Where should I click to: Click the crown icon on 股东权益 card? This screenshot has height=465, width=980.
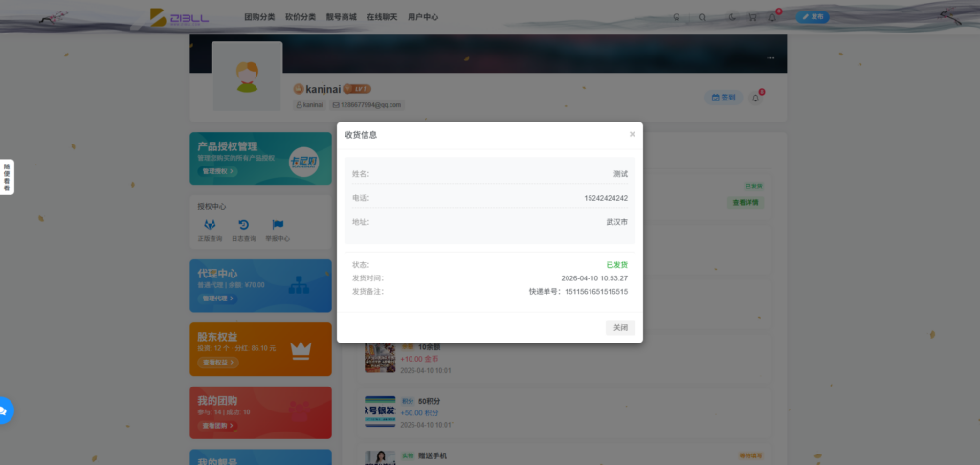(301, 351)
